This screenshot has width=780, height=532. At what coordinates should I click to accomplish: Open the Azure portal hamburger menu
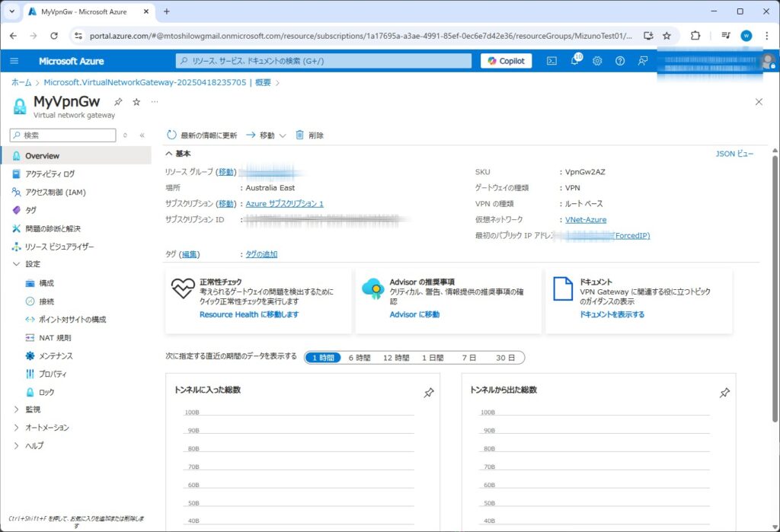point(14,61)
